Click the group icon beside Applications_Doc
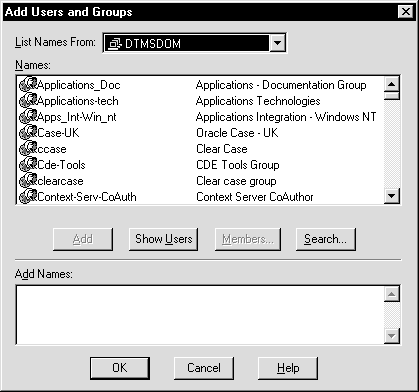The width and height of the screenshot is (419, 392). pyautogui.click(x=28, y=85)
